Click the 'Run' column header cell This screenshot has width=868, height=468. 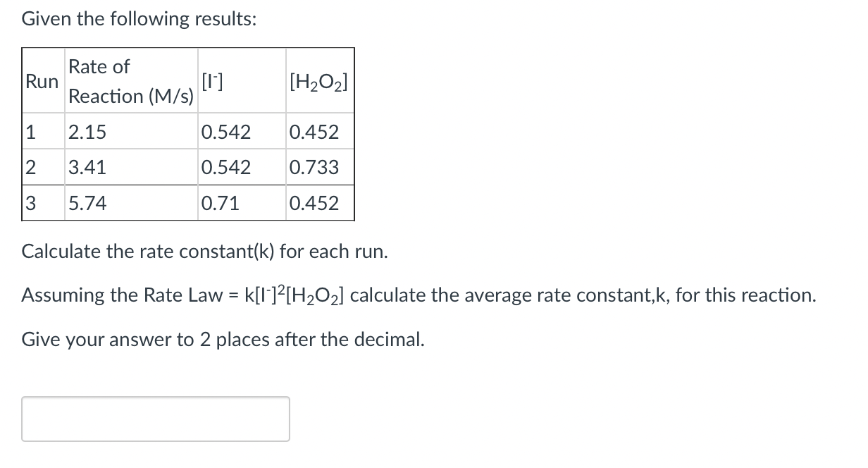[42, 82]
